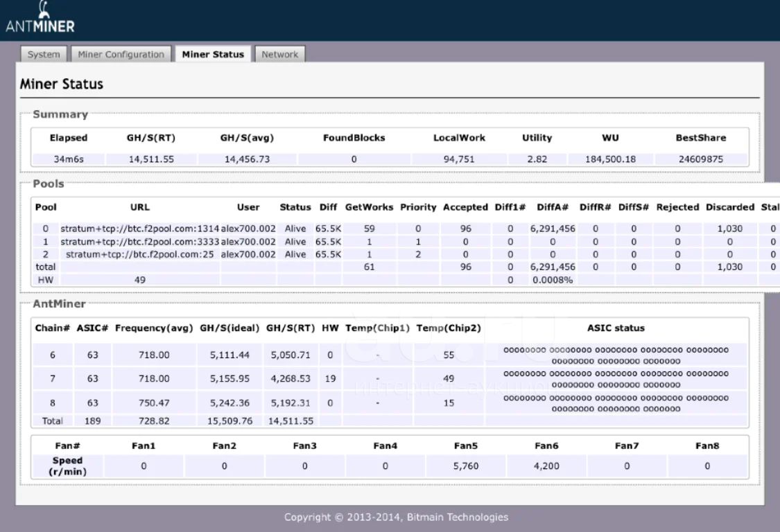
Task: Click Alive status of pool 1
Action: pos(295,242)
